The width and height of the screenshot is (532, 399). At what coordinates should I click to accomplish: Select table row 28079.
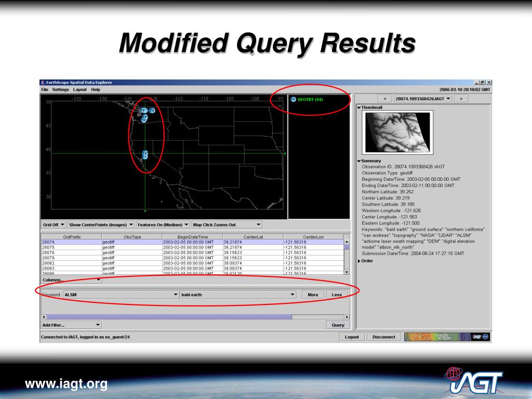[x=192, y=258]
